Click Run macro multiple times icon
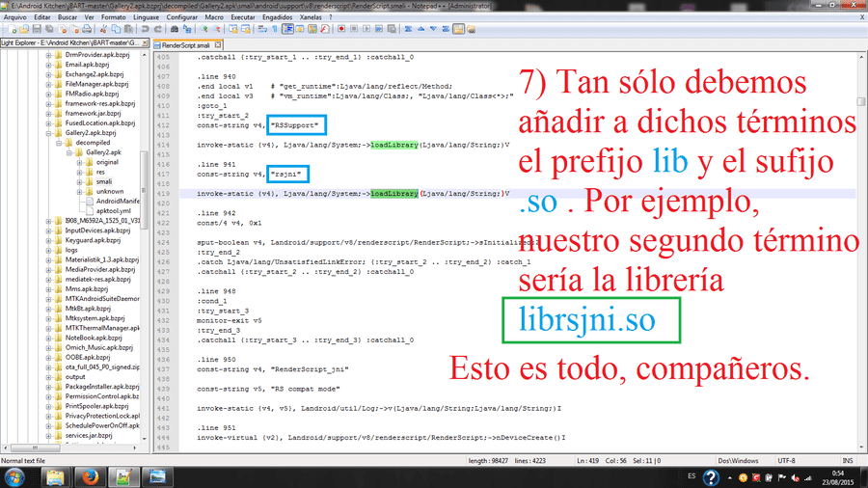Viewport: 868px width, 488px height. click(x=379, y=29)
